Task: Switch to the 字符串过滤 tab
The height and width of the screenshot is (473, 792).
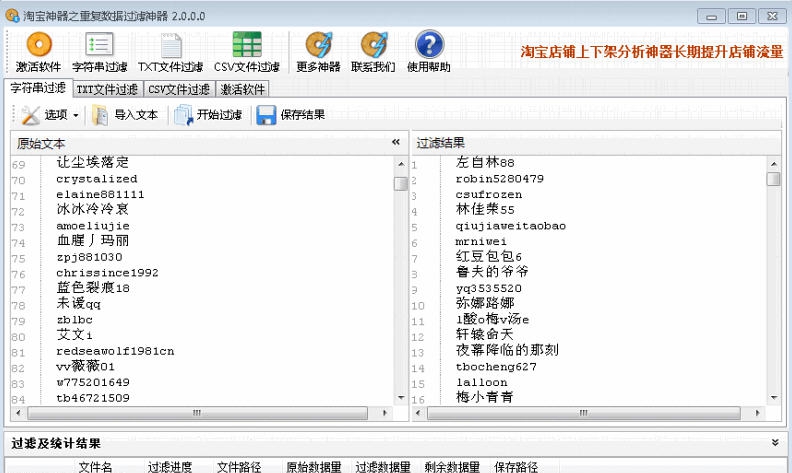Action: coord(38,88)
